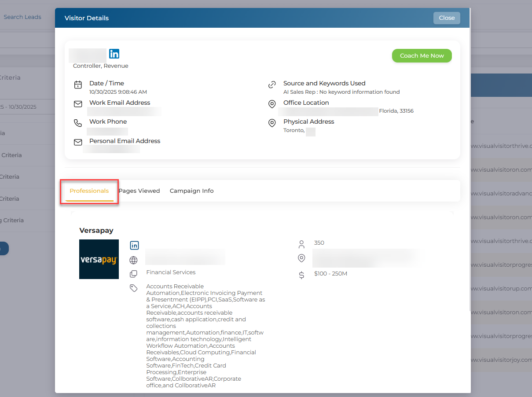
Task: Click the industry icon beside Financial Services
Action: click(x=134, y=274)
